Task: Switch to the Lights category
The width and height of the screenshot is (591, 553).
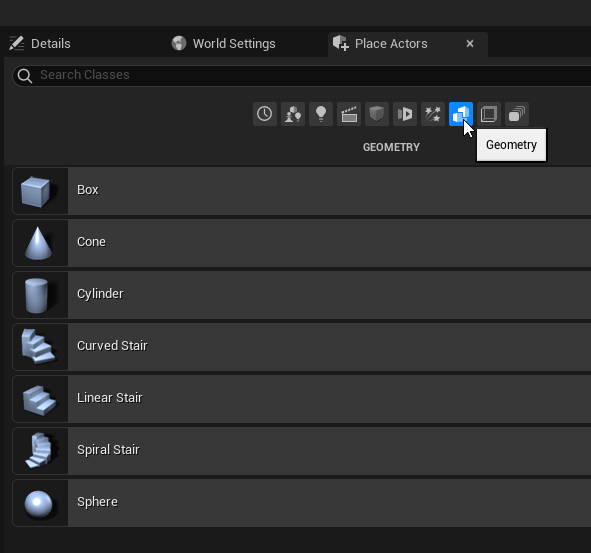Action: click(321, 114)
